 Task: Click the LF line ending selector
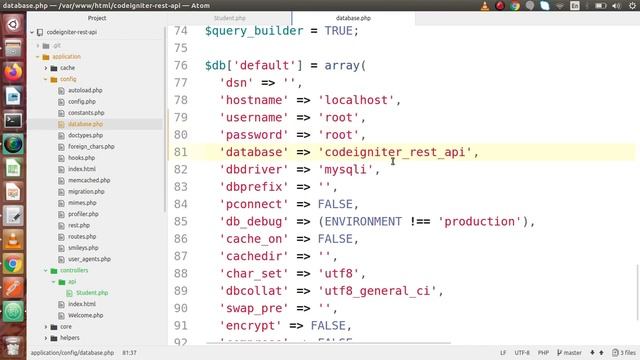[x=503, y=353]
